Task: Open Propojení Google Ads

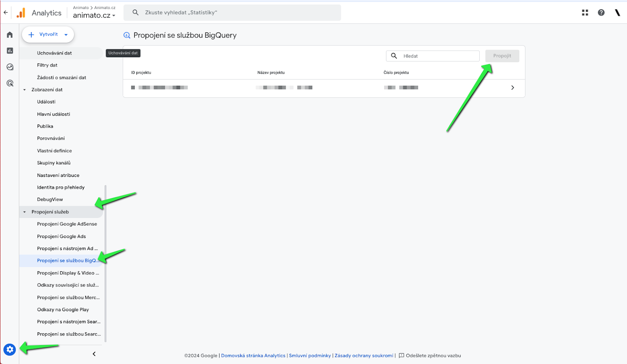Action: (61, 236)
